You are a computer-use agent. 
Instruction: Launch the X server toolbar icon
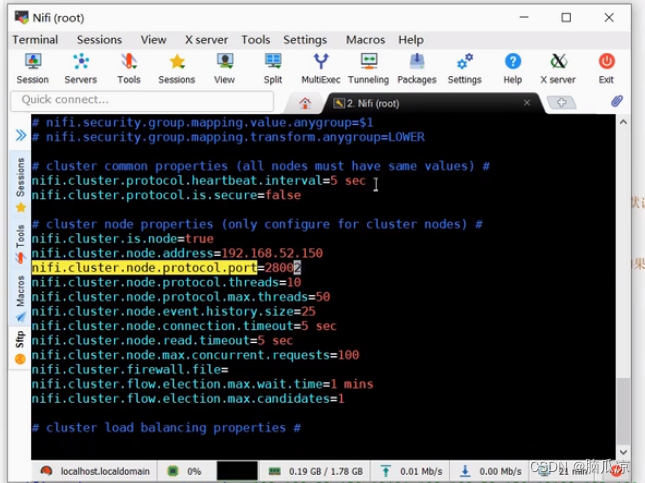(558, 68)
